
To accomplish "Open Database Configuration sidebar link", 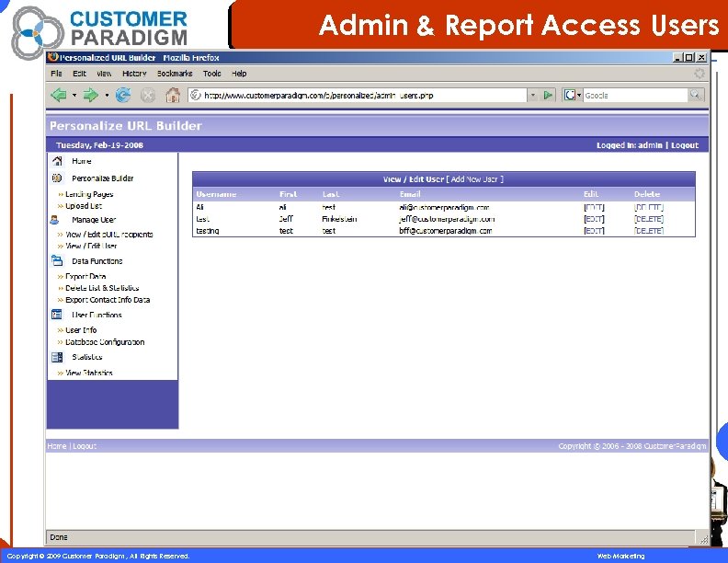I will pyautogui.click(x=105, y=342).
